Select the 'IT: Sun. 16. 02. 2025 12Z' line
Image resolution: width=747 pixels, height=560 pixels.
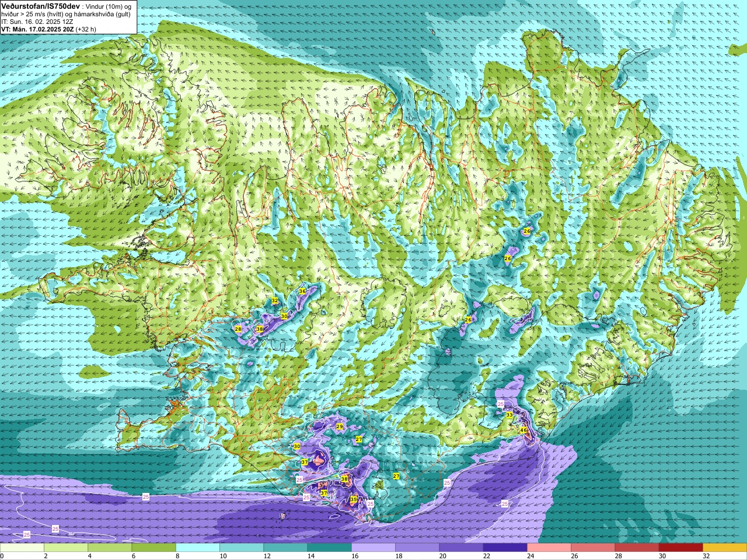(x=37, y=22)
